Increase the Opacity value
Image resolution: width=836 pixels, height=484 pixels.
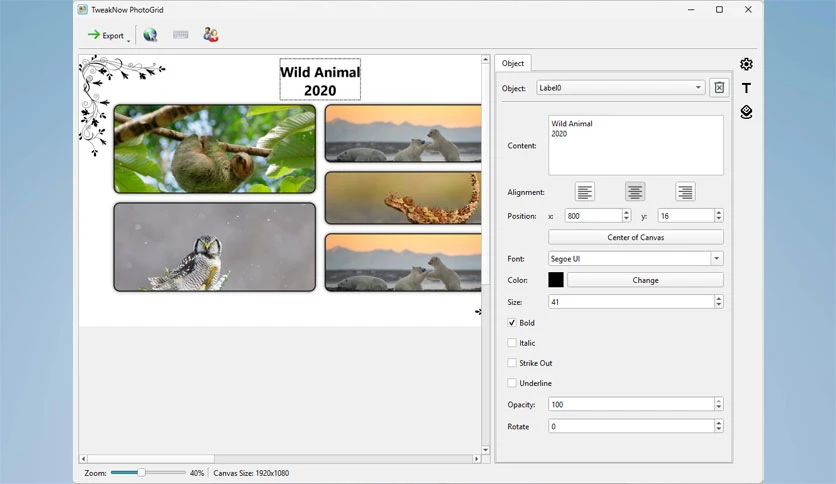click(719, 401)
